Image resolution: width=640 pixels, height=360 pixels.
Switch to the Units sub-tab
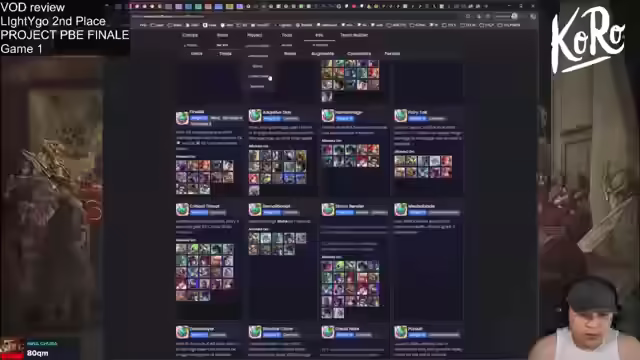[196, 53]
